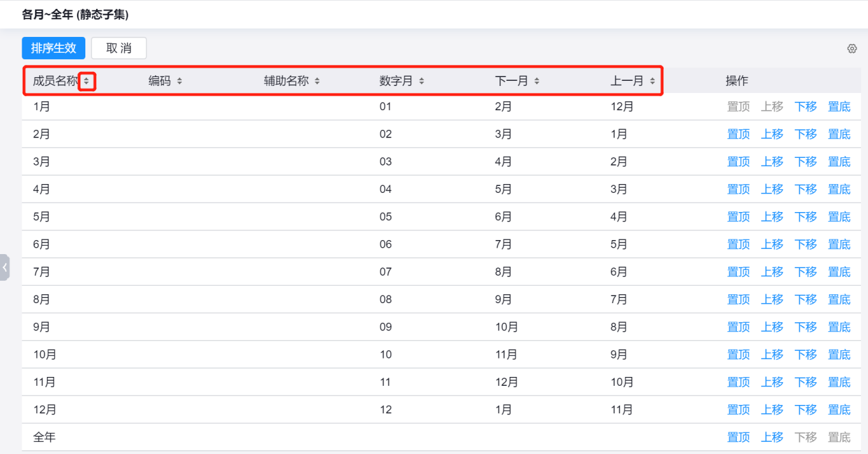
Task: Send 1月 row to bottom with 置底
Action: (x=839, y=107)
